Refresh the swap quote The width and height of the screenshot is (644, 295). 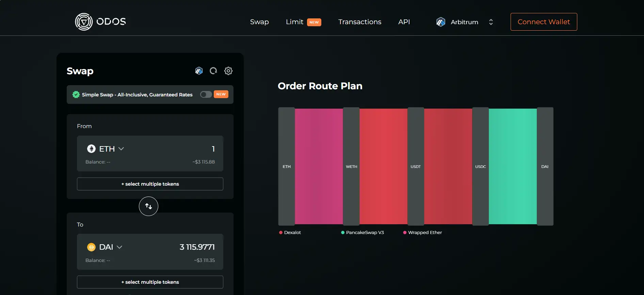pyautogui.click(x=213, y=71)
